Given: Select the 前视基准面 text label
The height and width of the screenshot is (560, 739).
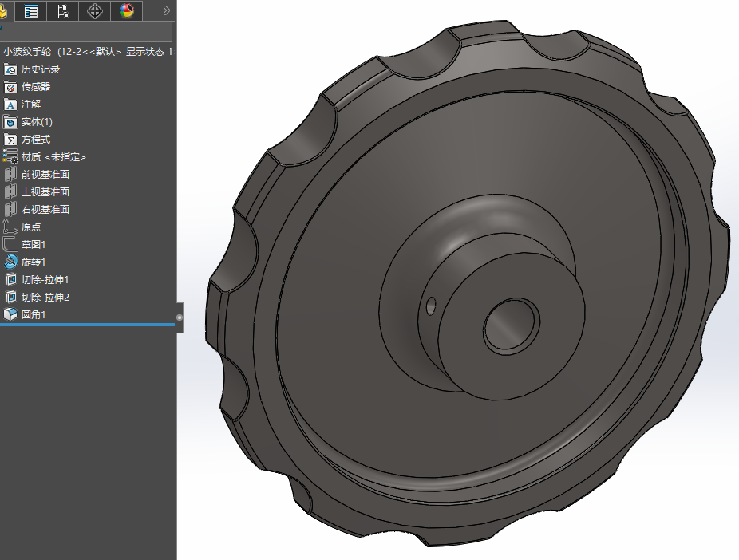Looking at the screenshot, I should tap(45, 174).
